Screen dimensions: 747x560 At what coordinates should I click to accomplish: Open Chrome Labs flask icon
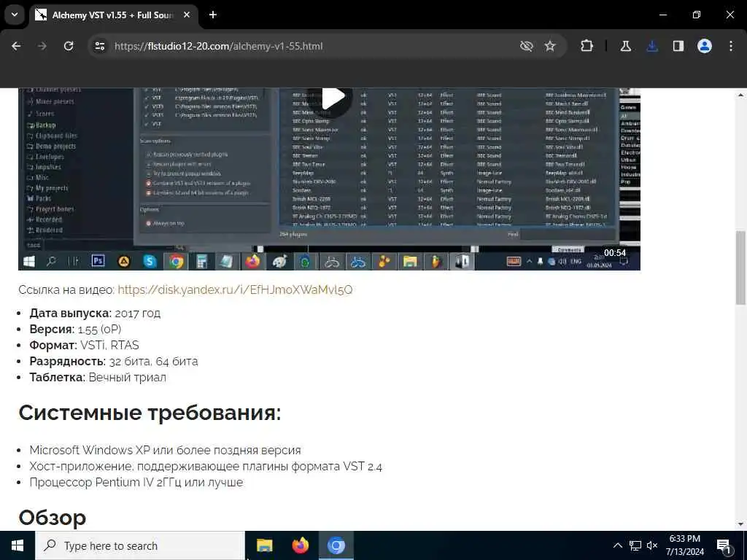tap(626, 46)
